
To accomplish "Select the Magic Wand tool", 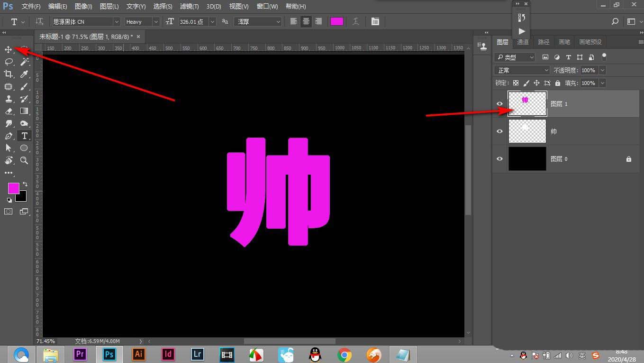I will tap(25, 62).
